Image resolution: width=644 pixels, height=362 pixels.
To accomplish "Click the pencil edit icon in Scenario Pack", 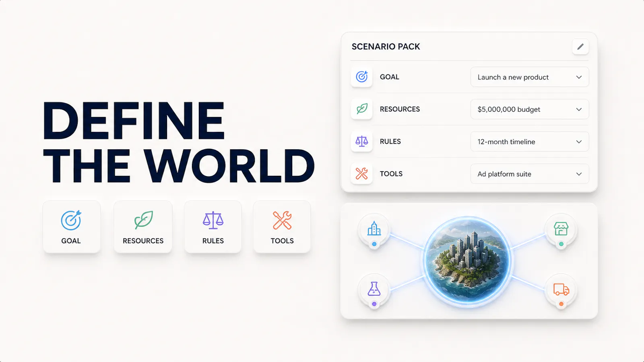I will coord(580,47).
